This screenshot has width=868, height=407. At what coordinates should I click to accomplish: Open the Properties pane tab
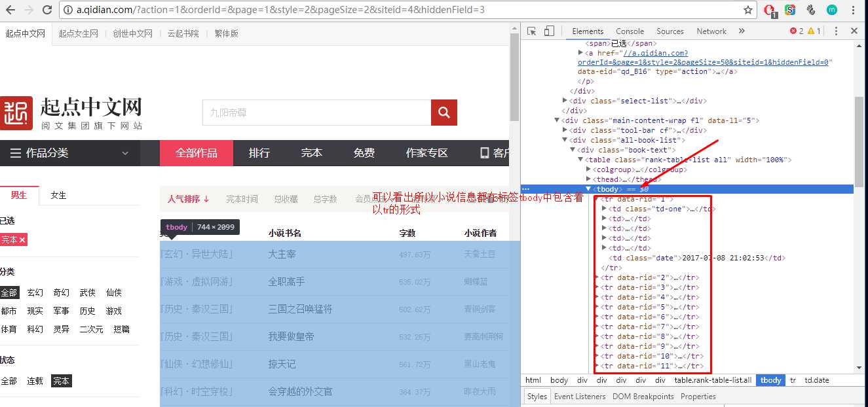[x=698, y=397]
